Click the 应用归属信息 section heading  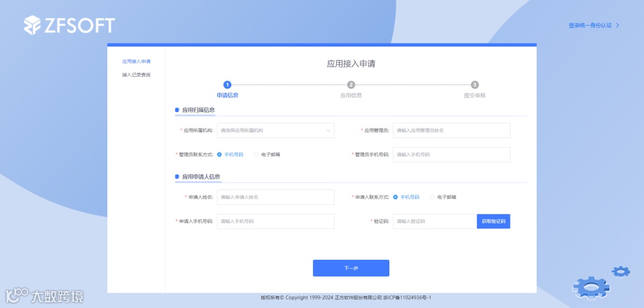(199, 110)
